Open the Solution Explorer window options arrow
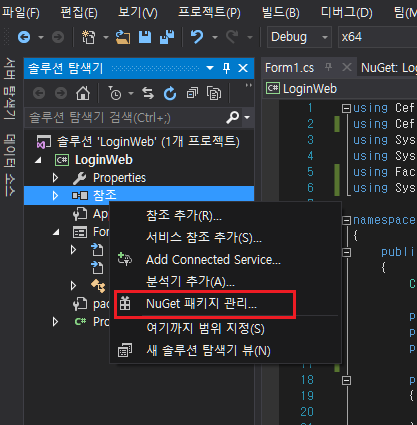Image resolution: width=417 pixels, height=425 pixels. [x=210, y=68]
